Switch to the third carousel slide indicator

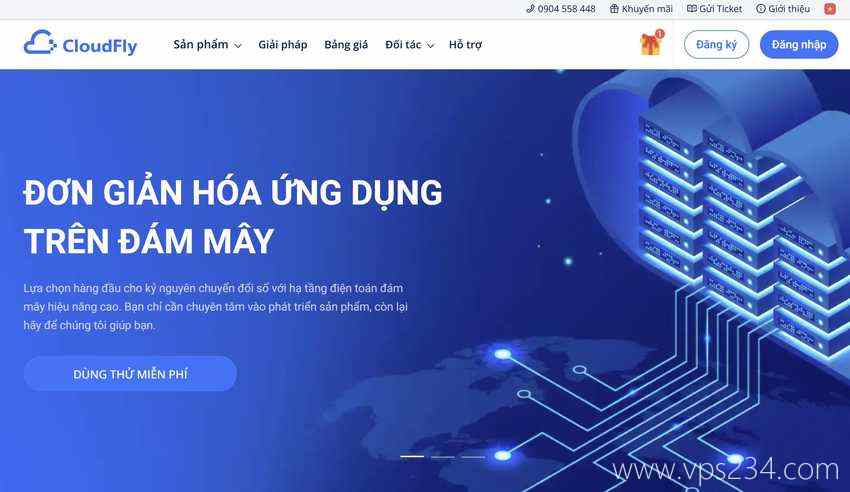(x=473, y=457)
